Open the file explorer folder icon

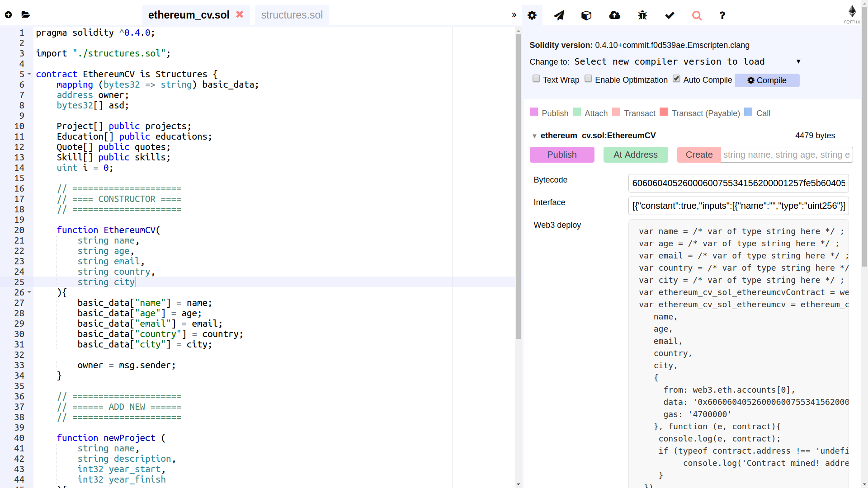(x=26, y=15)
